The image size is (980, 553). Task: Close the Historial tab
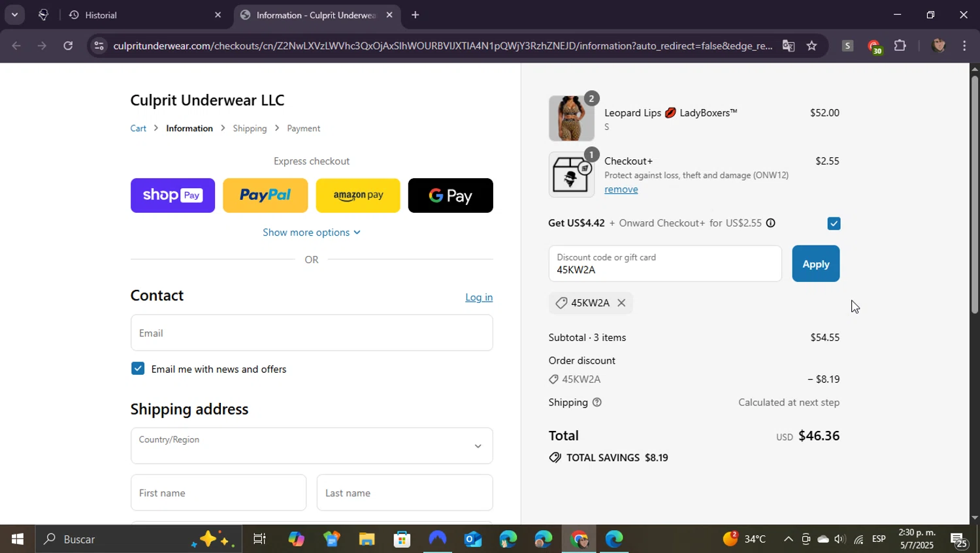click(218, 15)
